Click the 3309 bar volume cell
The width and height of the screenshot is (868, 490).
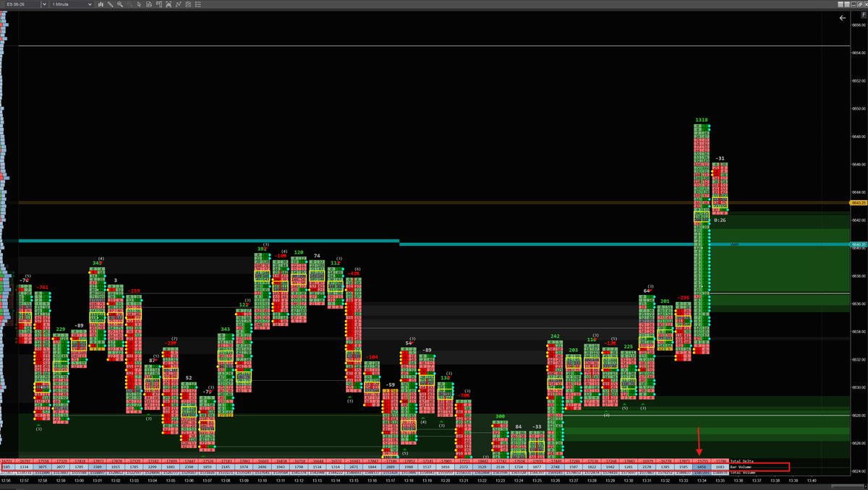pyautogui.click(x=98, y=468)
